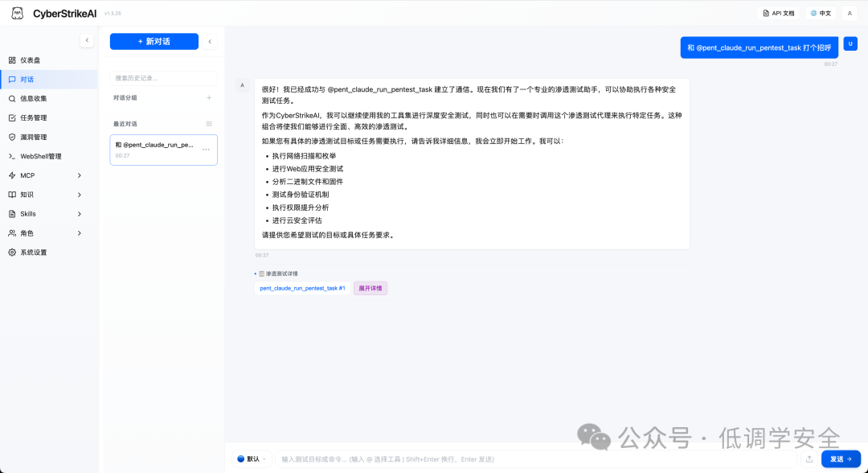Collapse the left navigation sidebar
The width and height of the screenshot is (868, 473).
pyautogui.click(x=87, y=40)
